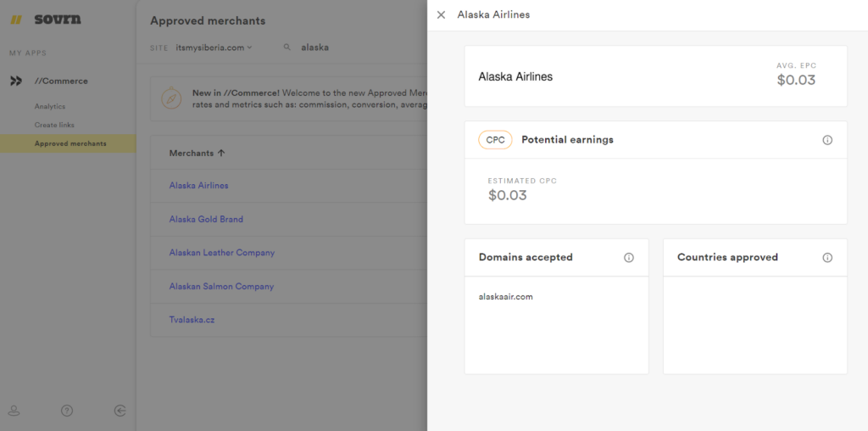Click the user profile icon in sidebar
Viewport: 868px width, 431px height.
click(14, 411)
